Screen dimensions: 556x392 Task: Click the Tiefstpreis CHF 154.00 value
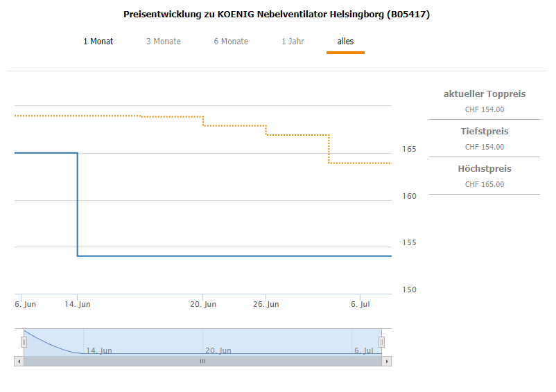[x=485, y=147]
